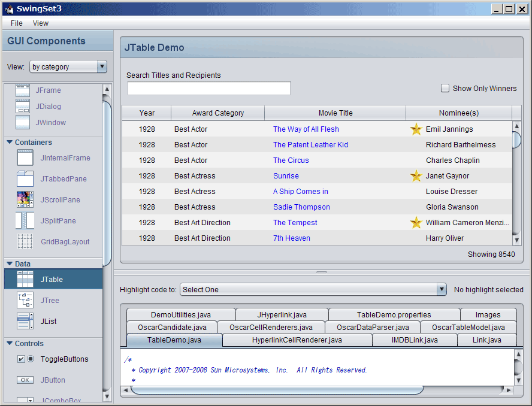
Task: Open the View menu
Action: (41, 23)
